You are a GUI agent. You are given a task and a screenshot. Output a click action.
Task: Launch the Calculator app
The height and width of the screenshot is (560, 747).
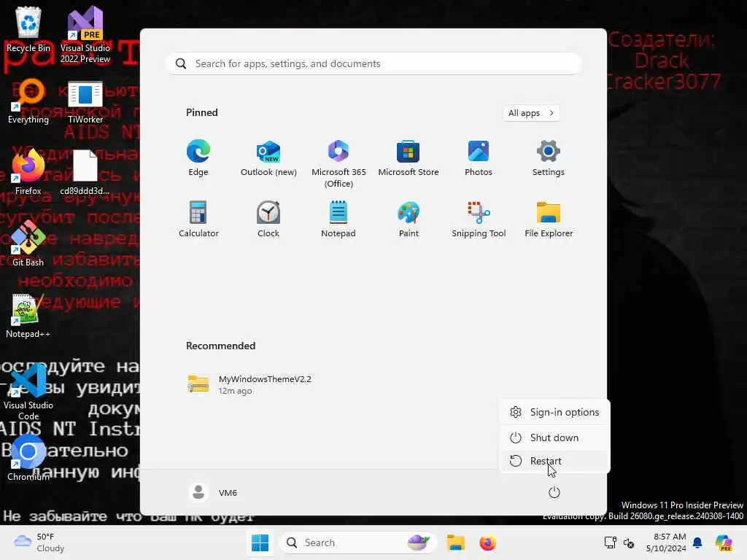click(x=198, y=219)
